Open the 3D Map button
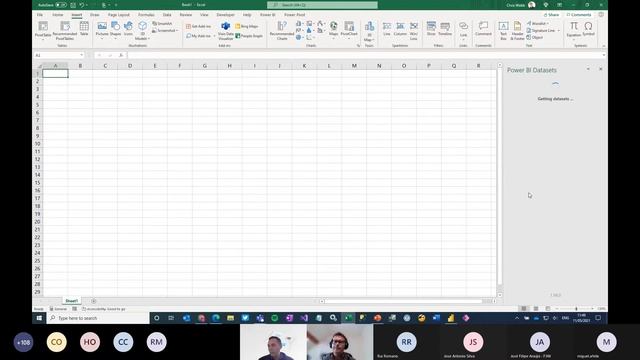640x360 pixels. (369, 31)
